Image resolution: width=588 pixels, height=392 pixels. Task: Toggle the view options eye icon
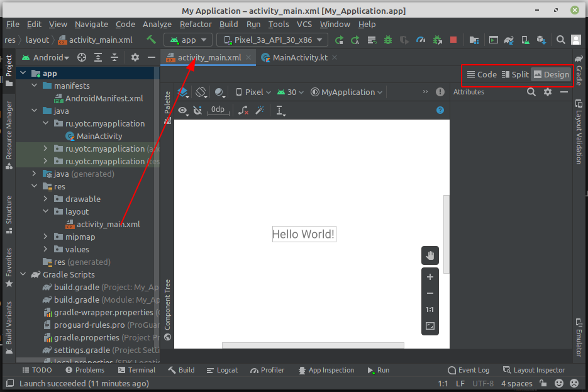point(183,110)
